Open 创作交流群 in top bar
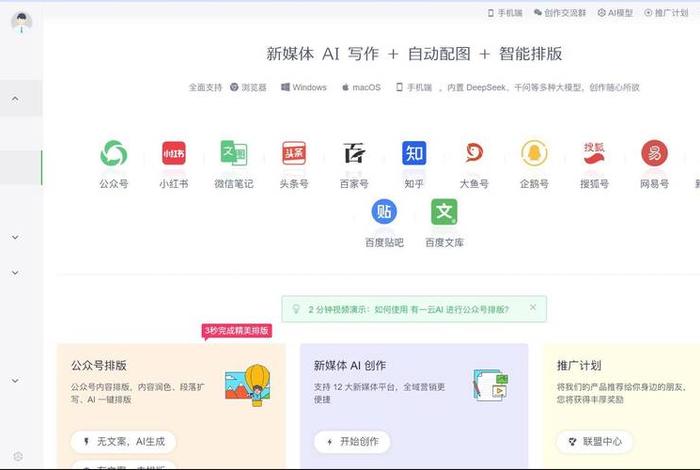The height and width of the screenshot is (470, 700). coord(560,13)
